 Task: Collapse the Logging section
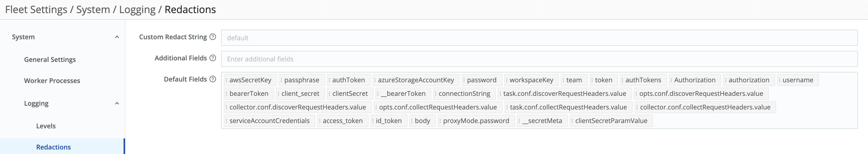[117, 103]
